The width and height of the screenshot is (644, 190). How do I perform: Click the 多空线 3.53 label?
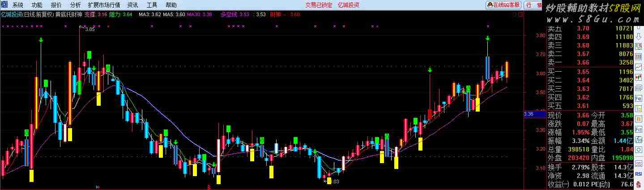(x=235, y=14)
